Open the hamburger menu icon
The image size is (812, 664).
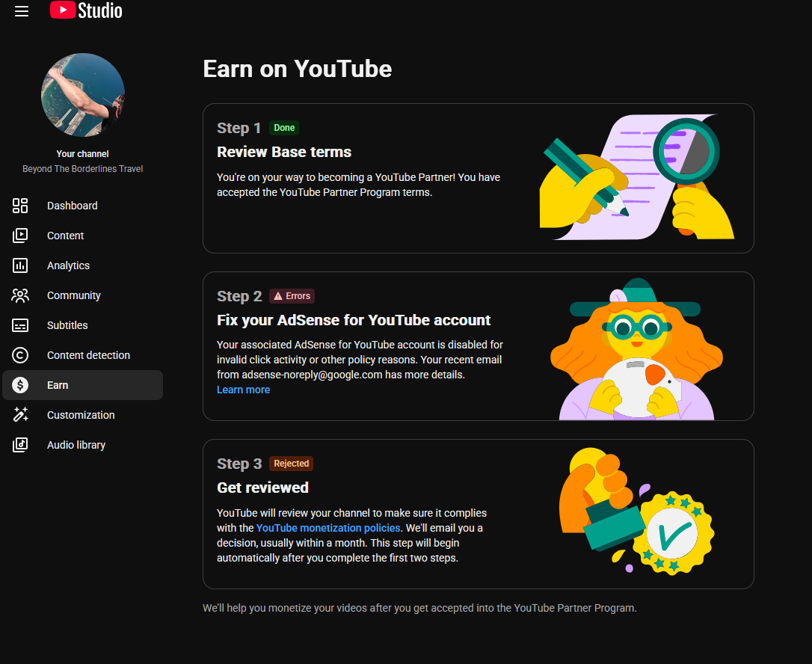point(21,11)
